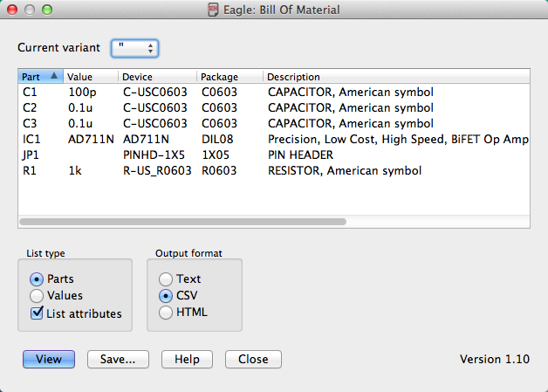Sort by the Device column header
This screenshot has height=392, width=548.
click(x=157, y=77)
